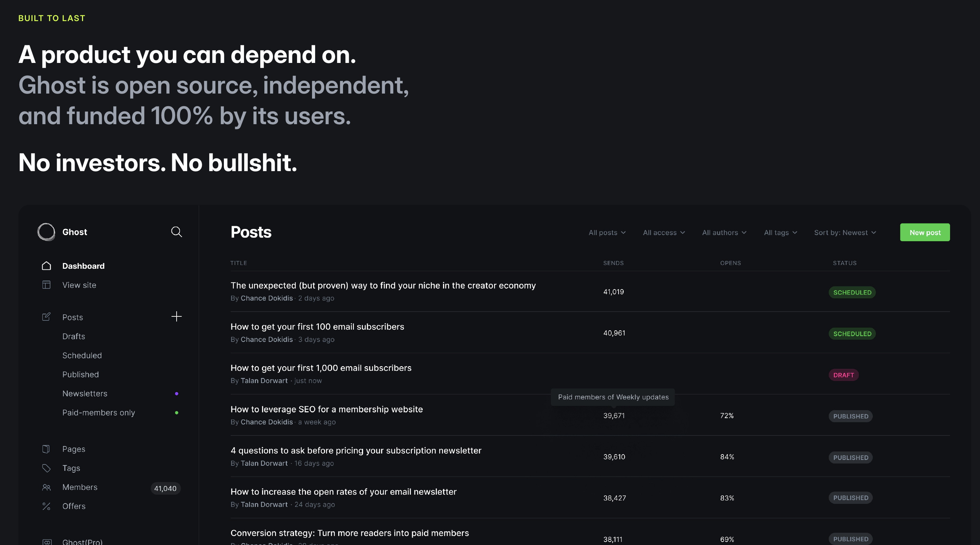This screenshot has height=545, width=980.
Task: Change Sort by: Newest ordering
Action: 845,232
